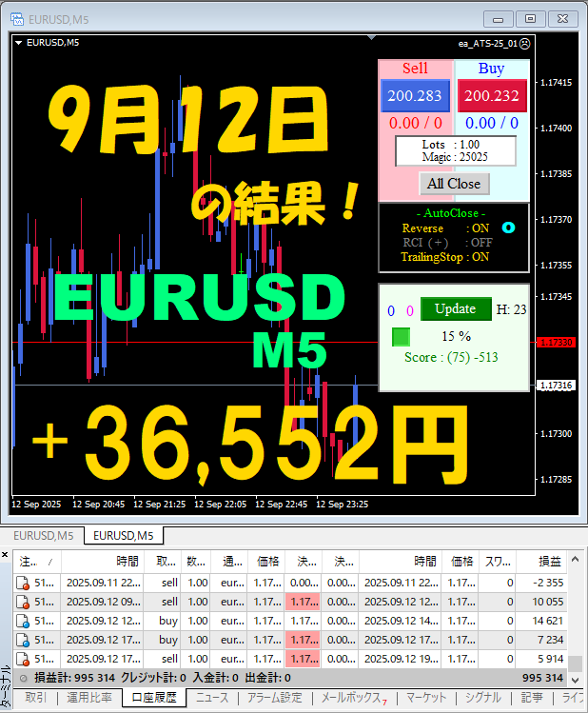Screen dimensions: 588x713
Task: Sort by the 注文 order column header
Action: pyautogui.click(x=37, y=562)
